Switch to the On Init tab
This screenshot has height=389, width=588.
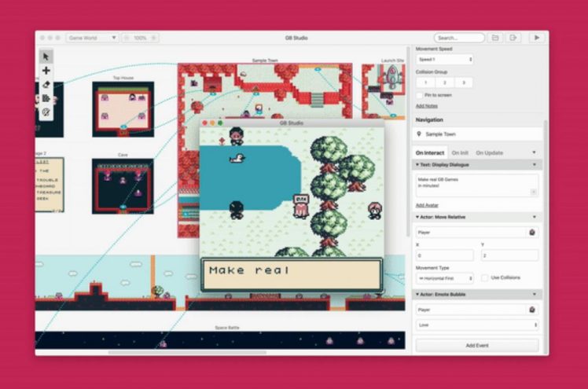461,152
